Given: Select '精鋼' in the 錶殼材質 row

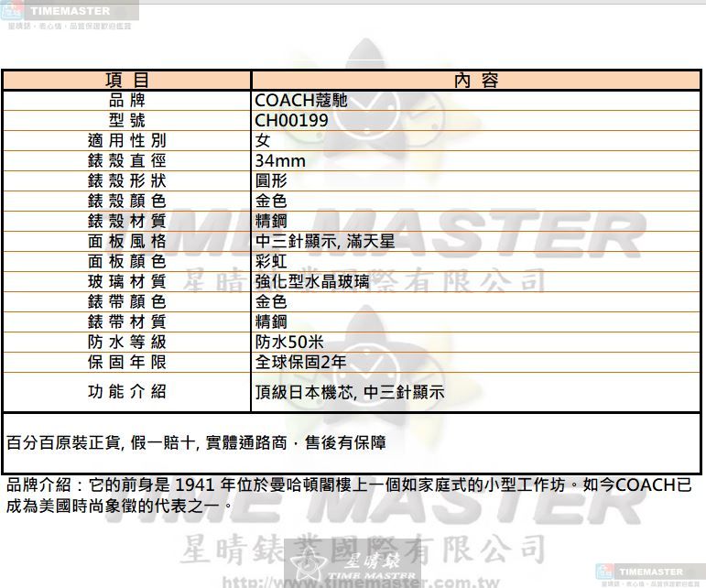Looking at the screenshot, I should (x=271, y=221).
